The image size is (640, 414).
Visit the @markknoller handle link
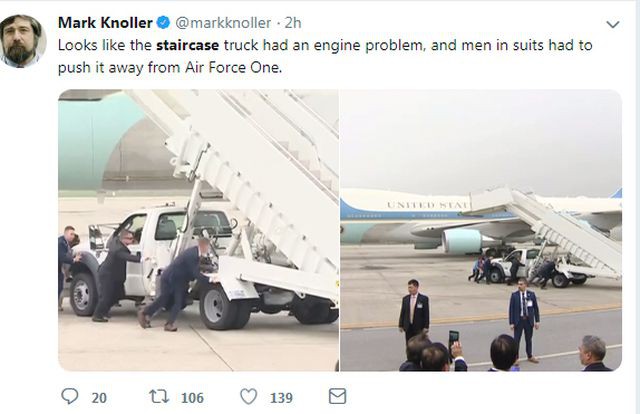click(x=223, y=23)
